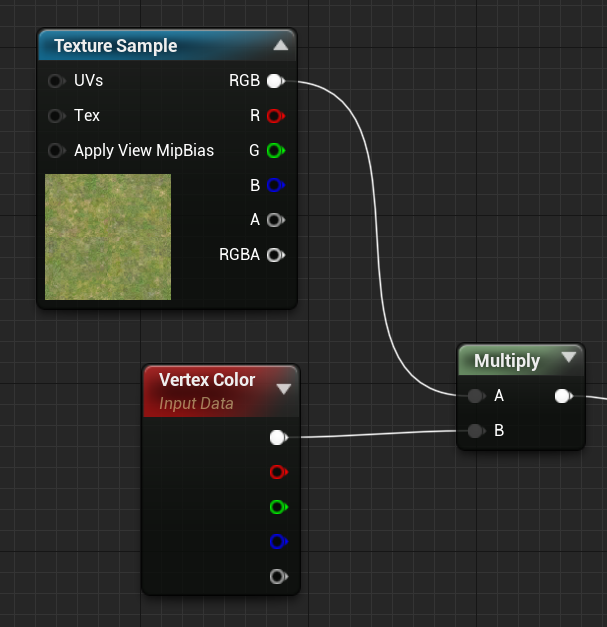
Task: Click the UVs input pin on Texture Sample
Action: [x=56, y=81]
